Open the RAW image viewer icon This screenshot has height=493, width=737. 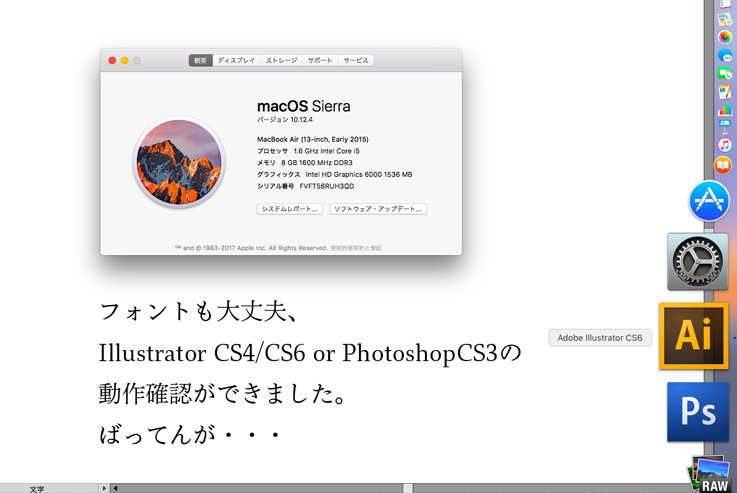pyautogui.click(x=712, y=475)
